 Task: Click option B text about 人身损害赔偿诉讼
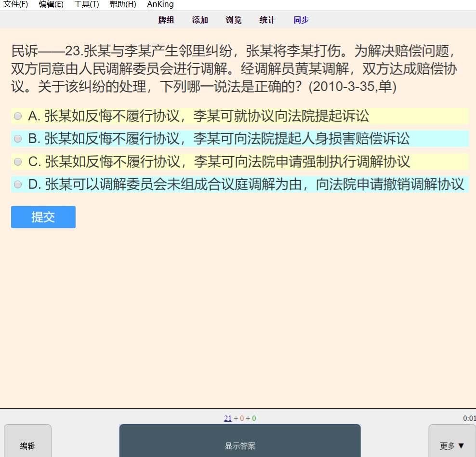219,139
